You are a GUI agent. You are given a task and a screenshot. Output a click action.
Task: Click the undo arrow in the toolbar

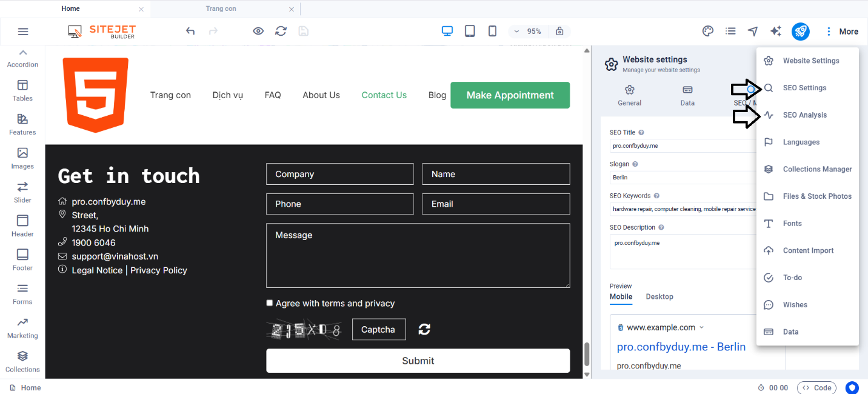(x=190, y=32)
